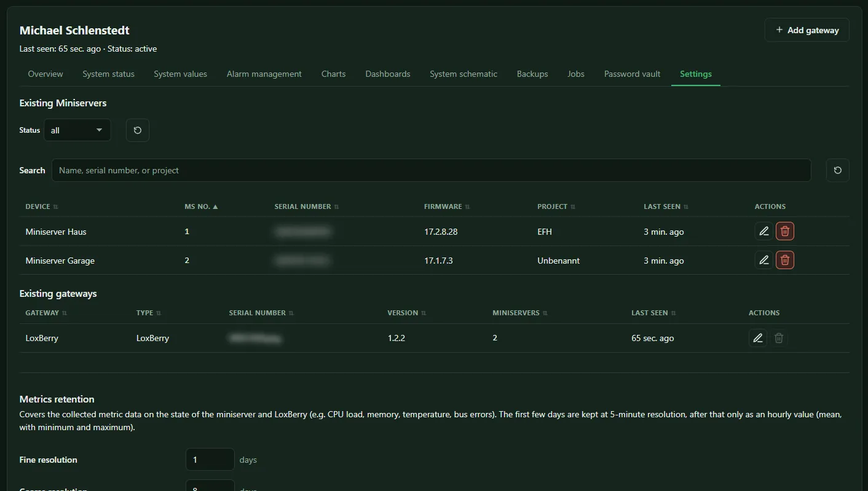Sort Miniservers by MS No. column
The width and height of the screenshot is (868, 491).
[202, 206]
